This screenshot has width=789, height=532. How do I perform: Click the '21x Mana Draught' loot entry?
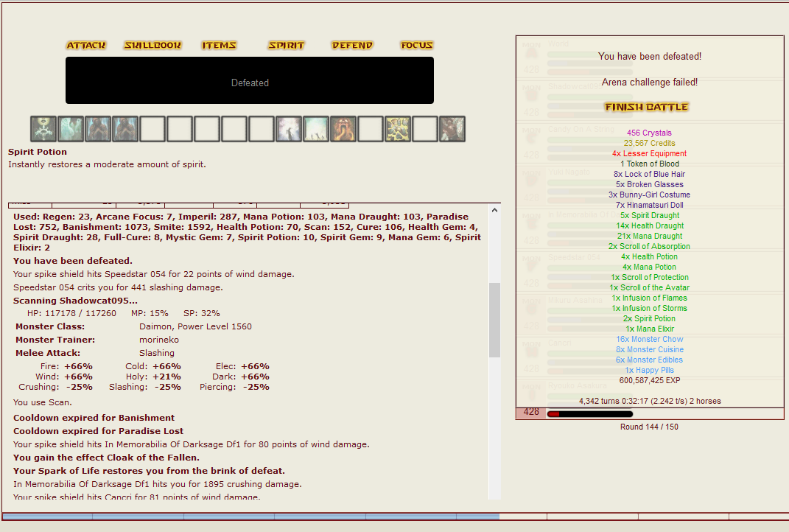[x=650, y=236]
